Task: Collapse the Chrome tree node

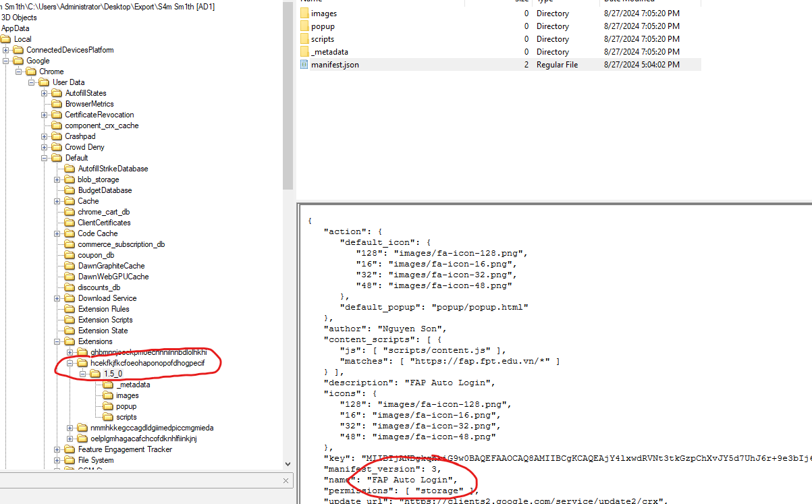Action: [x=18, y=72]
